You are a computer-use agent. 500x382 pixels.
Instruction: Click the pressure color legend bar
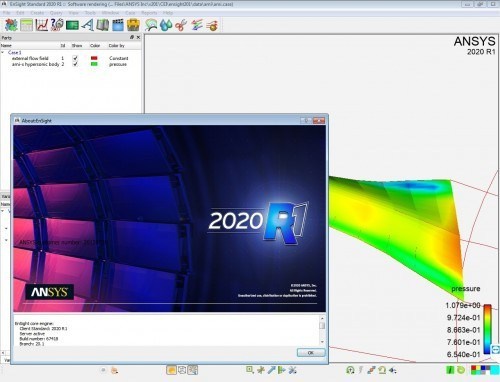pos(487,329)
